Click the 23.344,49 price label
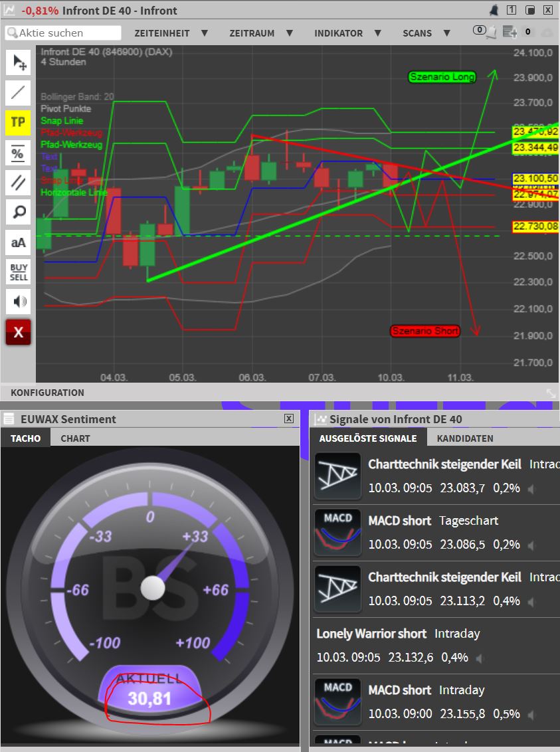Viewport: 560px width, 752px height. pyautogui.click(x=535, y=147)
